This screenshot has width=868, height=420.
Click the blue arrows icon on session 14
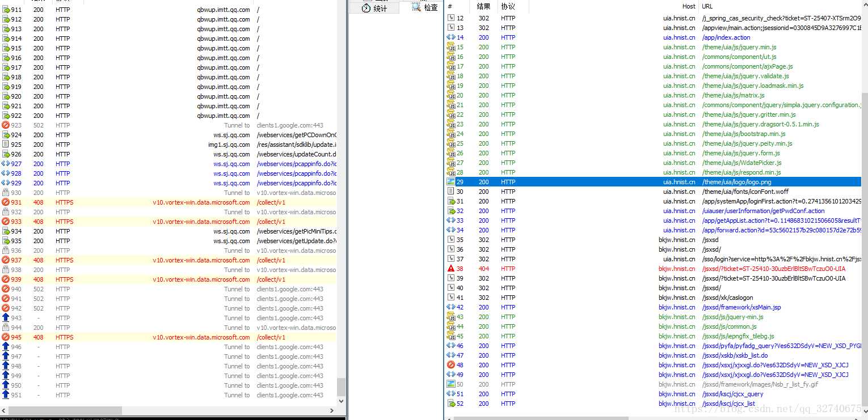click(451, 37)
